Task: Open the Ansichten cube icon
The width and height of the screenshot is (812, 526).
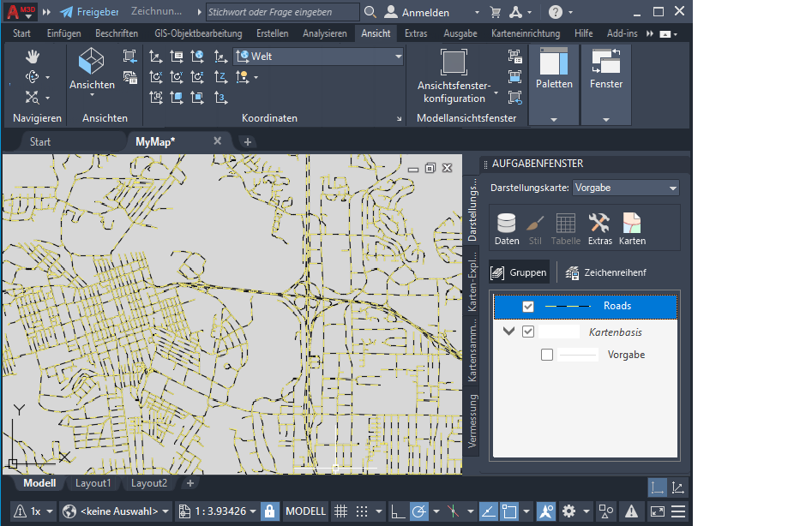Action: coord(92,62)
